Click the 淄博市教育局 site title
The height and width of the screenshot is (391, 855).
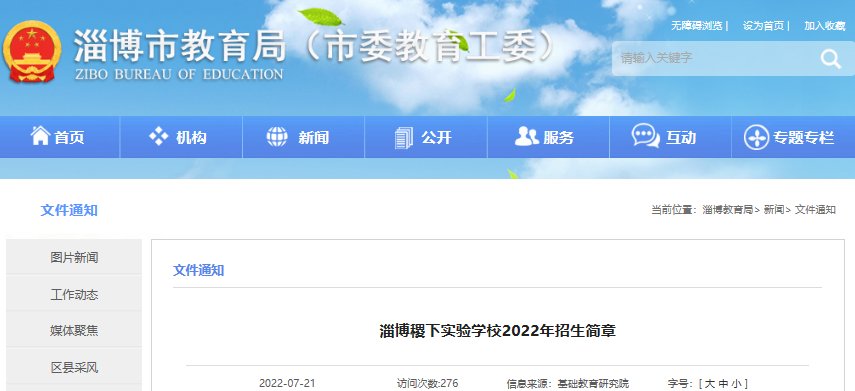(180, 45)
